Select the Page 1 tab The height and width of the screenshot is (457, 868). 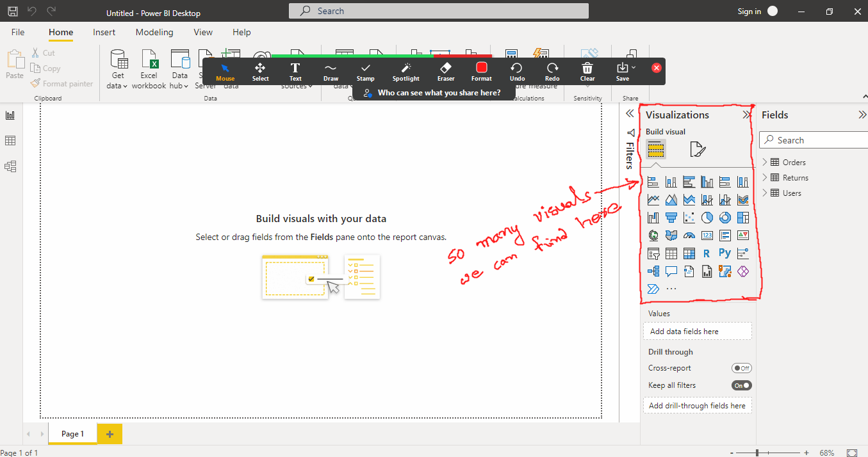pyautogui.click(x=72, y=434)
